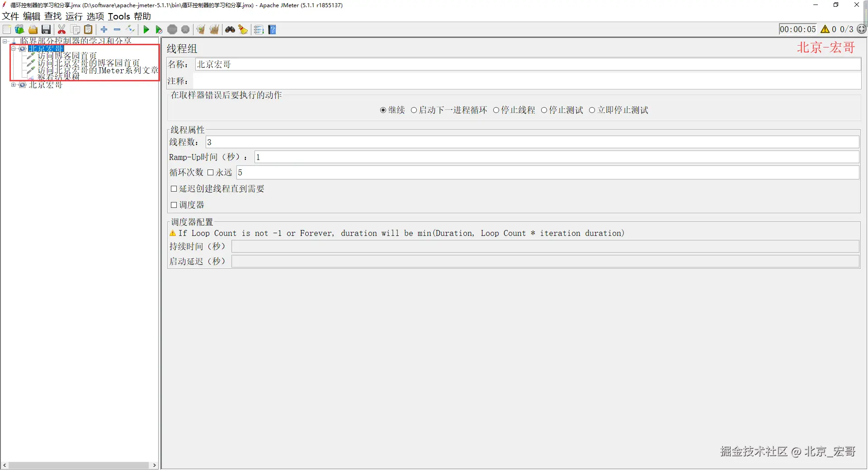Image resolution: width=868 pixels, height=470 pixels.
Task: Click the yellow warning triangle log indicator
Action: click(825, 29)
